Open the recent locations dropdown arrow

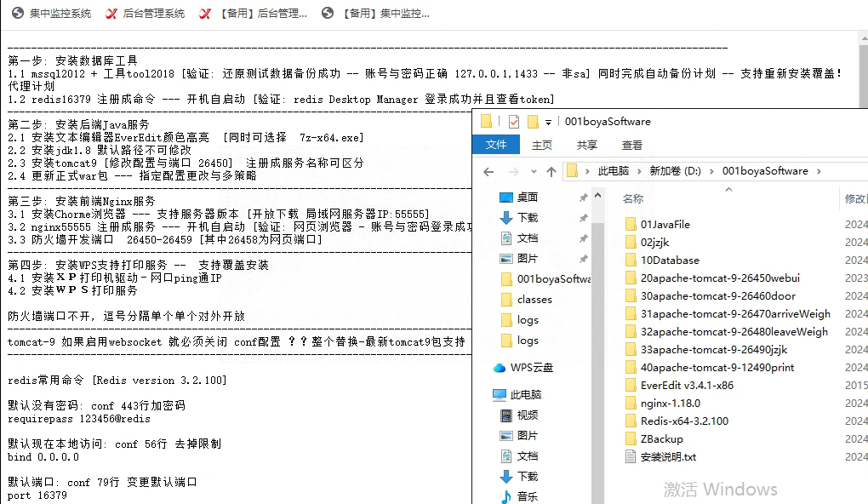pos(534,172)
